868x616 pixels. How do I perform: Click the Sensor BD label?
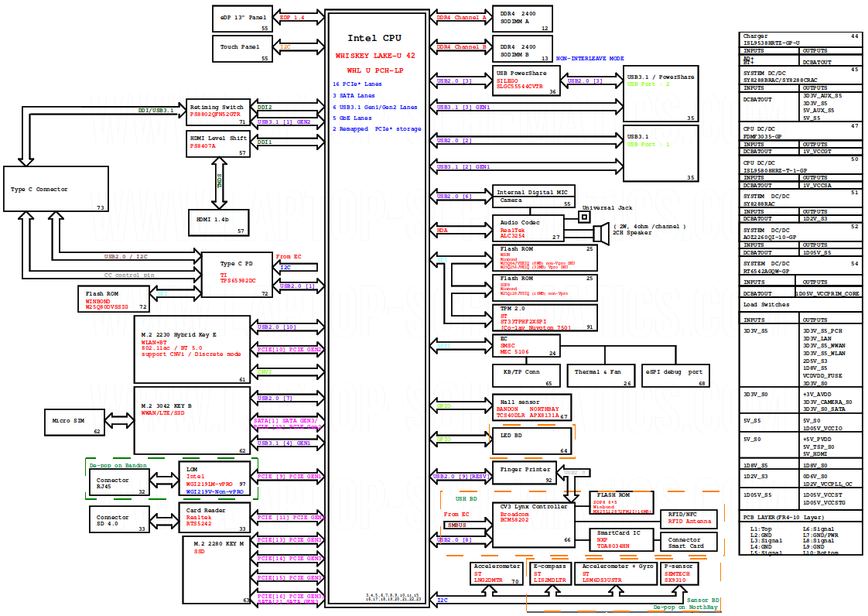tap(703, 600)
